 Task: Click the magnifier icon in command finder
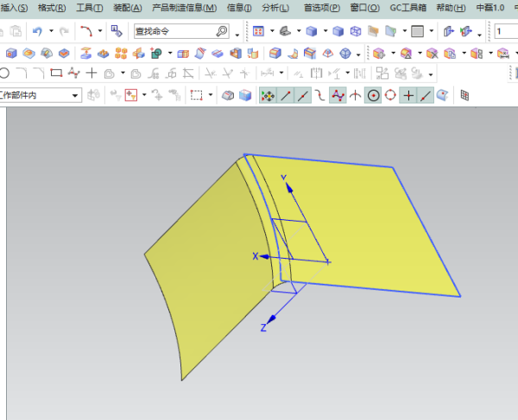(x=221, y=31)
